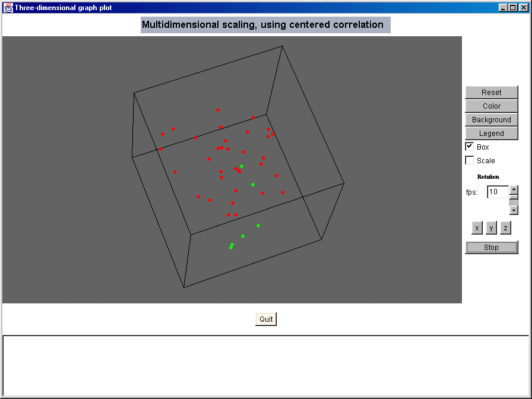
Task: Click the plot title Multidimensional scaling label
Action: tap(265, 25)
